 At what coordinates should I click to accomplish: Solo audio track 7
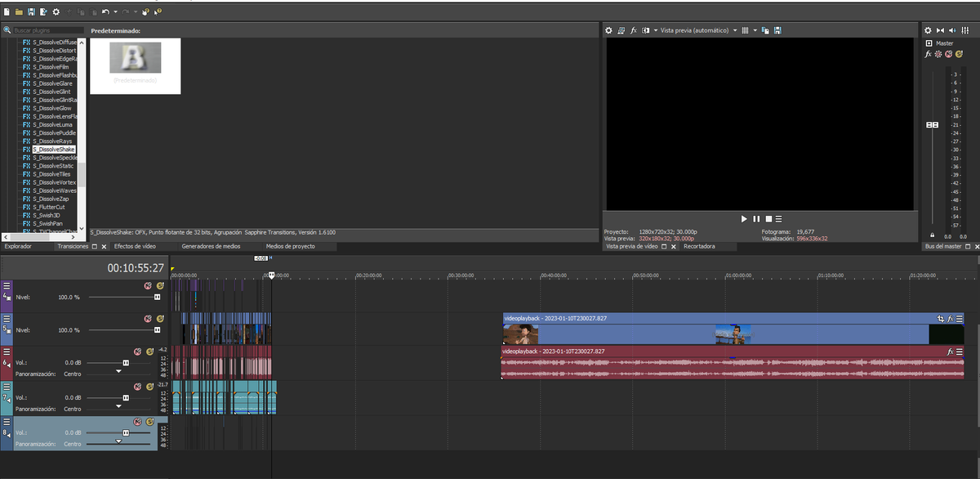tap(149, 387)
